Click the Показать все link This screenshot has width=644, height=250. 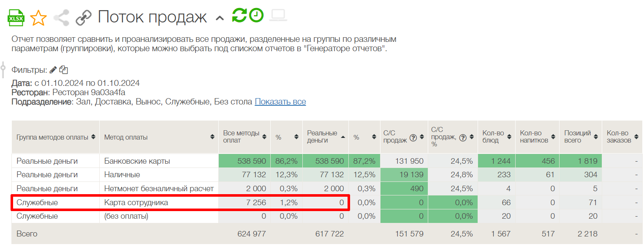click(x=280, y=102)
